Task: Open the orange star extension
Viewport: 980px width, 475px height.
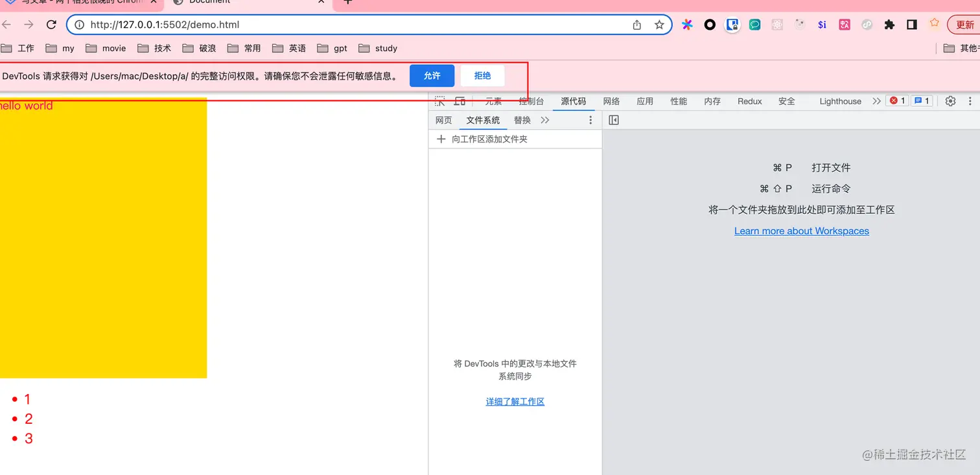Action: point(934,23)
